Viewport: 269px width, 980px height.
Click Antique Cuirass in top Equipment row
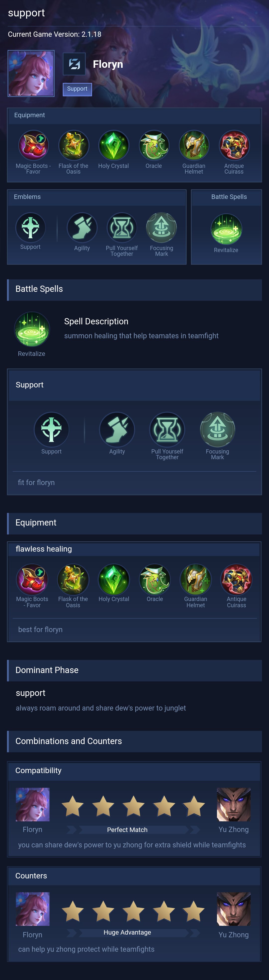coord(234,145)
